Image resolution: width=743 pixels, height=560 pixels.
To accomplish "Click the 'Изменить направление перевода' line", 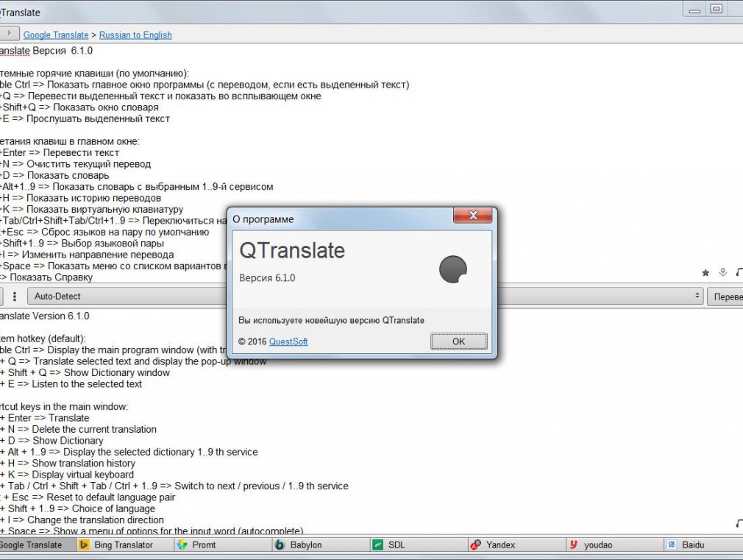I will [88, 255].
